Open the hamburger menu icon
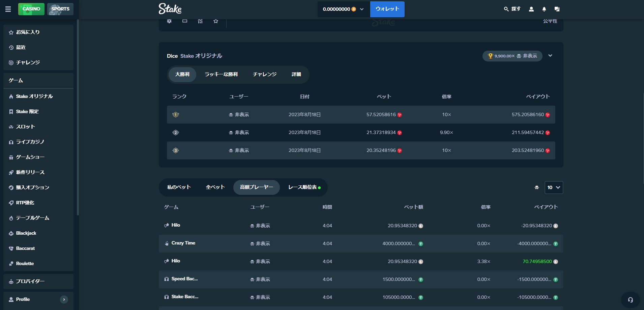Screen dimensions: 644x310 click(x=8, y=9)
